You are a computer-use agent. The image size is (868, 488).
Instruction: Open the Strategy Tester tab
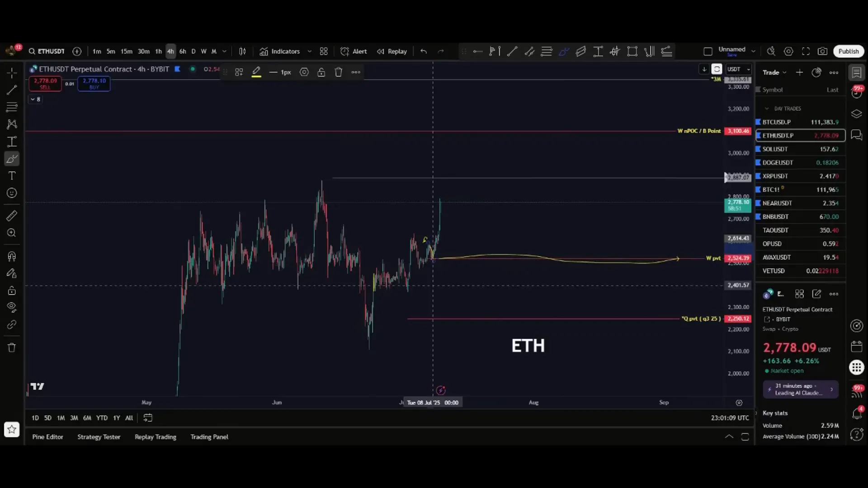(x=99, y=437)
